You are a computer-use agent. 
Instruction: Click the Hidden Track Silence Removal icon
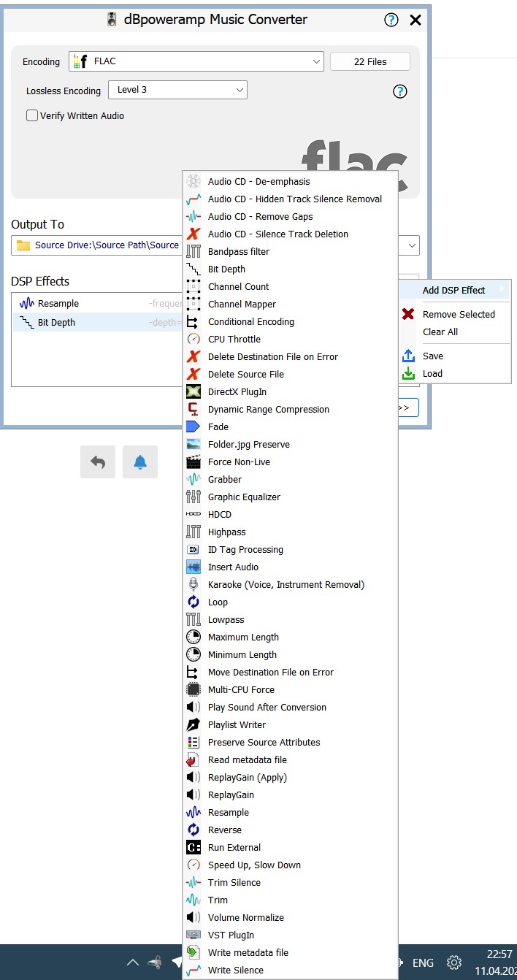coord(194,199)
